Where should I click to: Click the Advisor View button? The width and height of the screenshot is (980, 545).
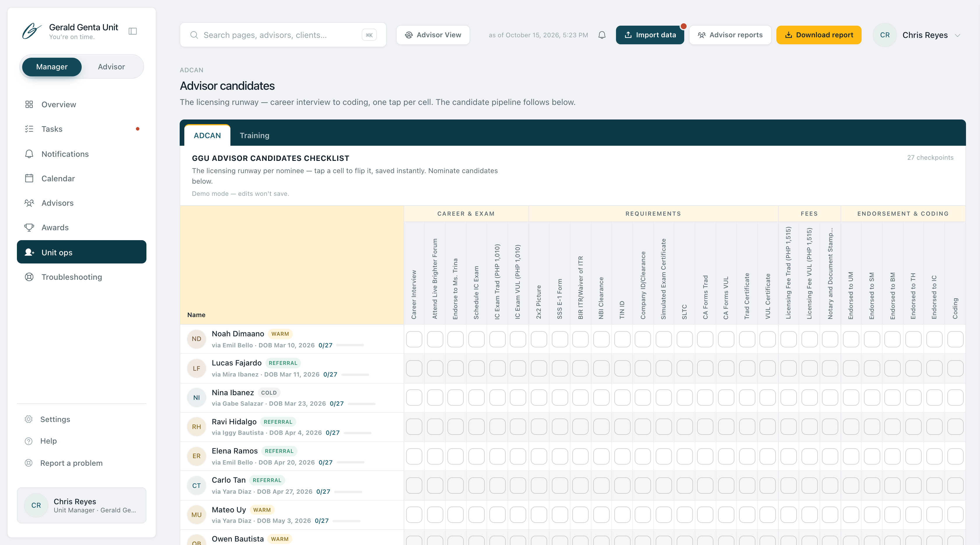point(433,35)
